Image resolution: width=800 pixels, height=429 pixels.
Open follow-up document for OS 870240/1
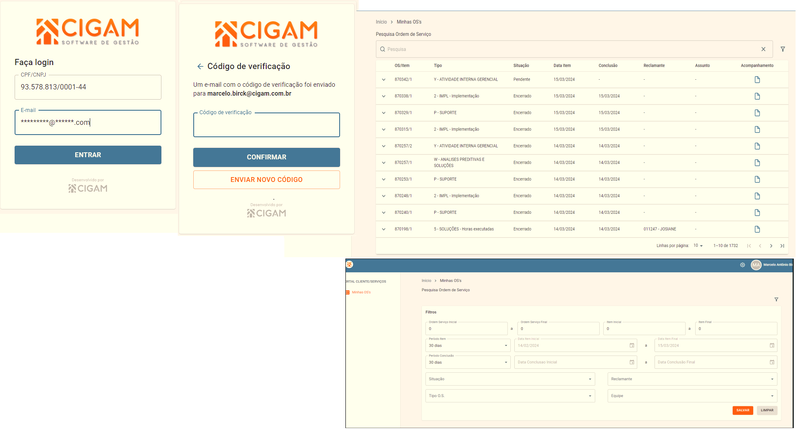pyautogui.click(x=757, y=213)
